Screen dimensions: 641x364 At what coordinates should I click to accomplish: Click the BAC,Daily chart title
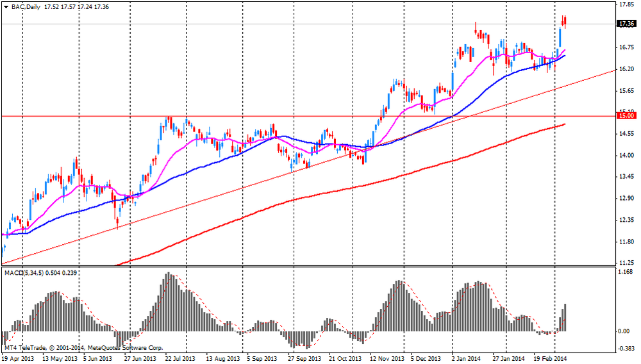26,7
